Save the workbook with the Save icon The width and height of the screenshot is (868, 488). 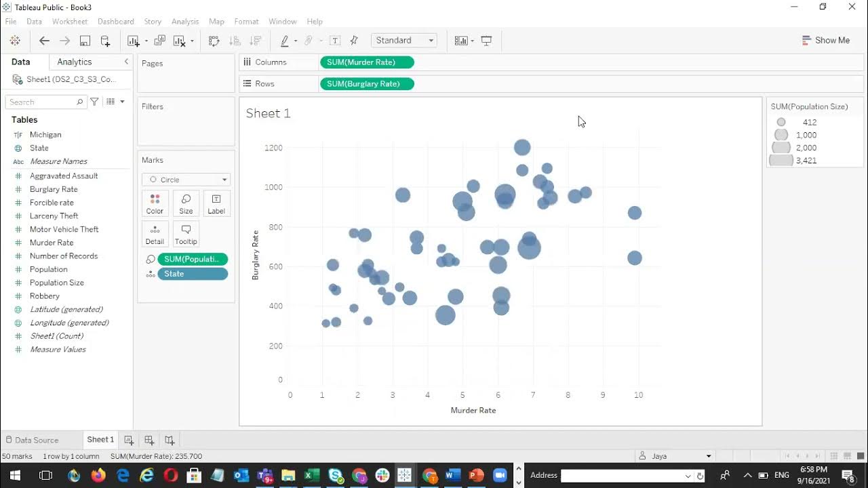(85, 41)
